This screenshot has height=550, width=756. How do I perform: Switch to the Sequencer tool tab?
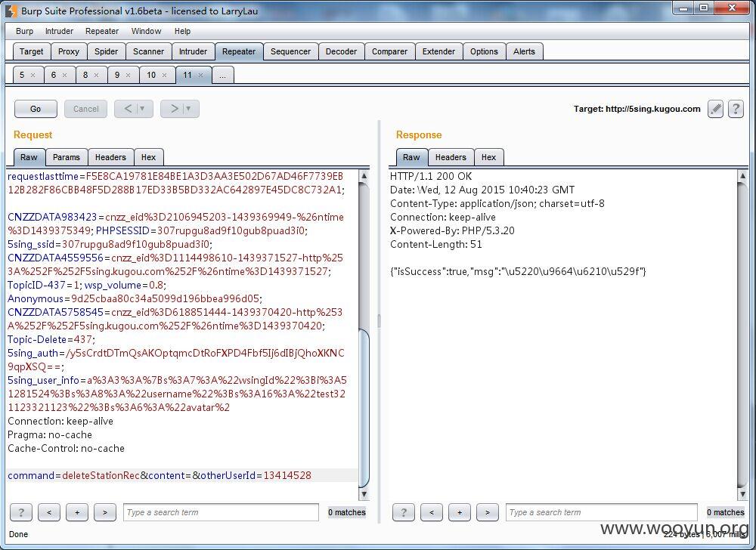[x=290, y=51]
